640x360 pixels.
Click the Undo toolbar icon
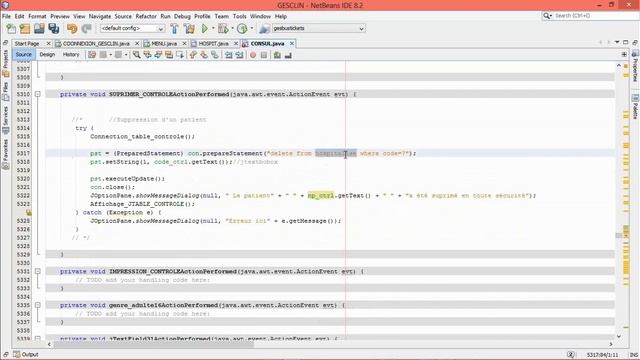point(72,29)
